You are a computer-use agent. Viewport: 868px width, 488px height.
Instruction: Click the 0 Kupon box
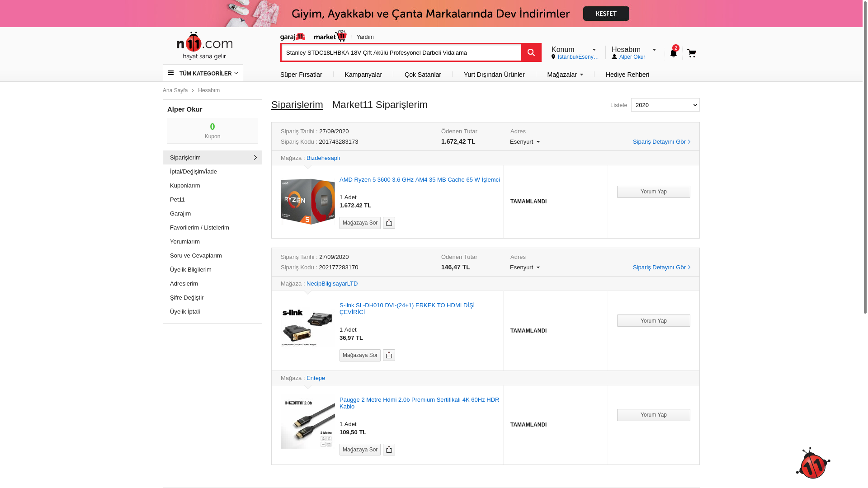click(212, 131)
